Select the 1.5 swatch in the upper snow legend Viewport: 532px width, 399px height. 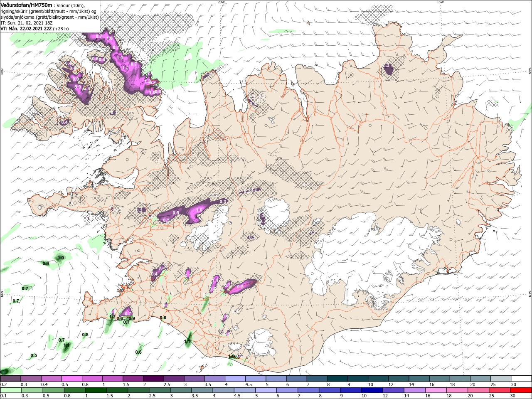click(x=133, y=379)
